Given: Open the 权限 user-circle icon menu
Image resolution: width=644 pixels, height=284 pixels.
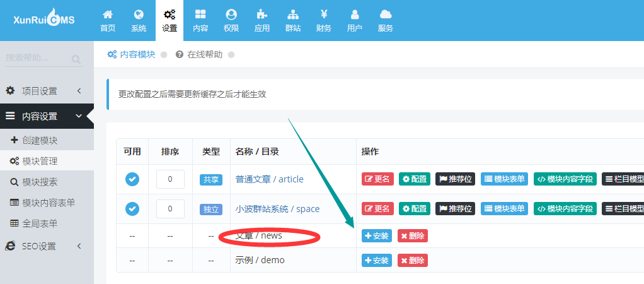Looking at the screenshot, I should pyautogui.click(x=231, y=21).
